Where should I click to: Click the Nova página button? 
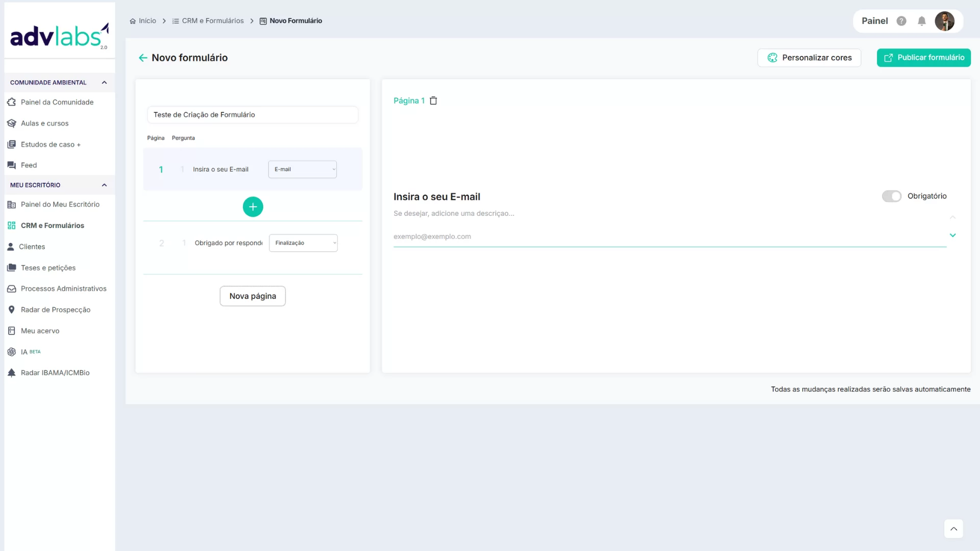coord(253,296)
